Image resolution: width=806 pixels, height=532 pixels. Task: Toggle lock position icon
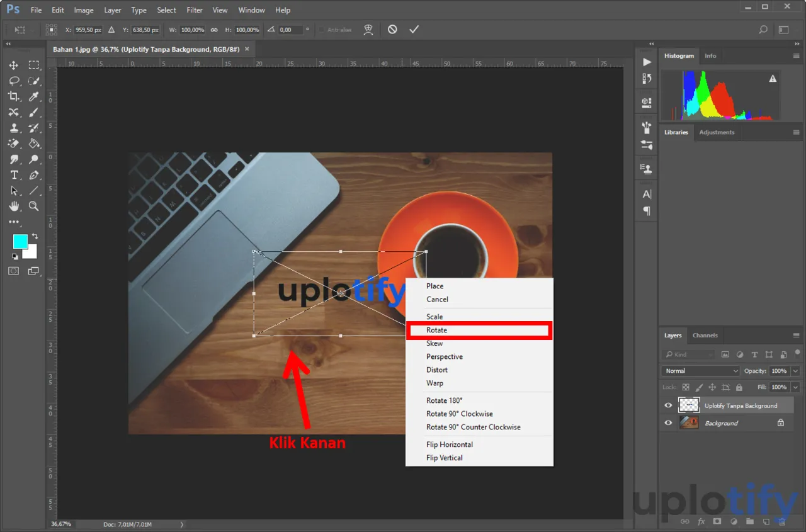[x=712, y=387]
